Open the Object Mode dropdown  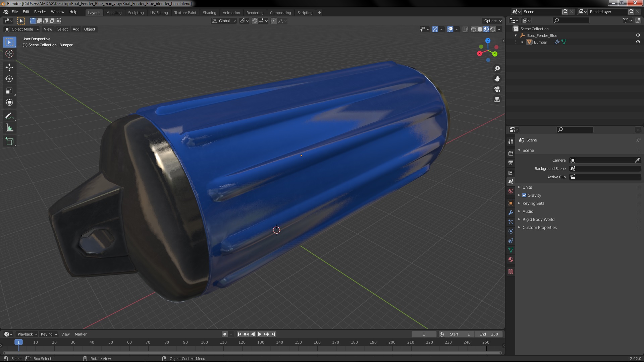(x=22, y=29)
